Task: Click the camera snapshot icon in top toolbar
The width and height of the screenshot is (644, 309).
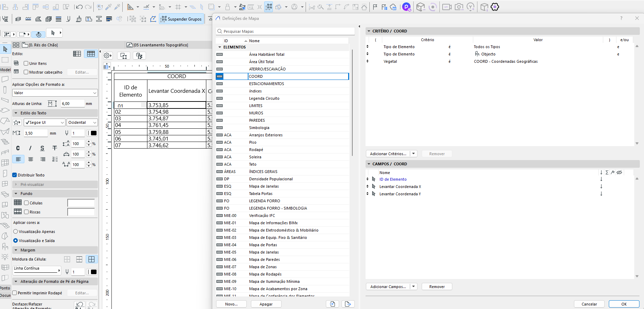Action: coord(459,7)
